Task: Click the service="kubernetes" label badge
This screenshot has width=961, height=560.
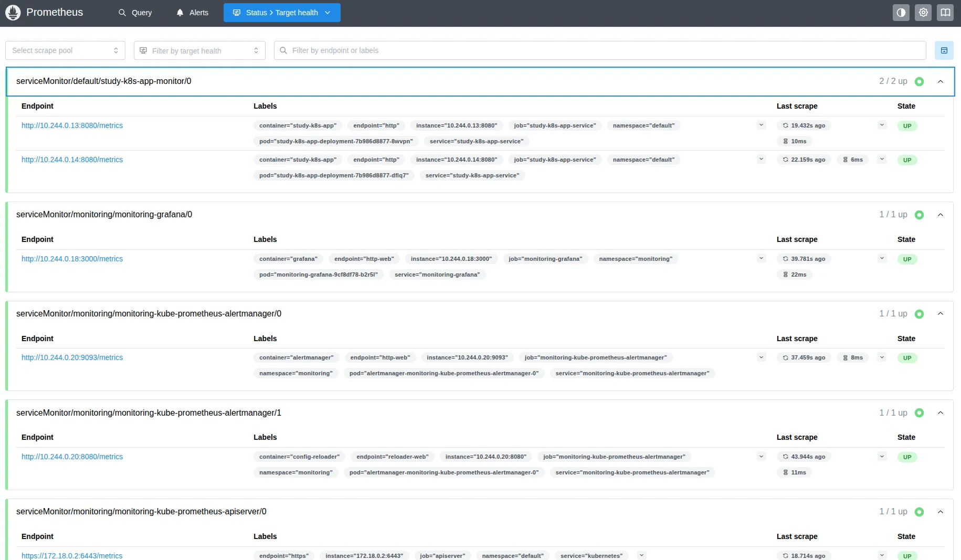Action: [x=592, y=556]
